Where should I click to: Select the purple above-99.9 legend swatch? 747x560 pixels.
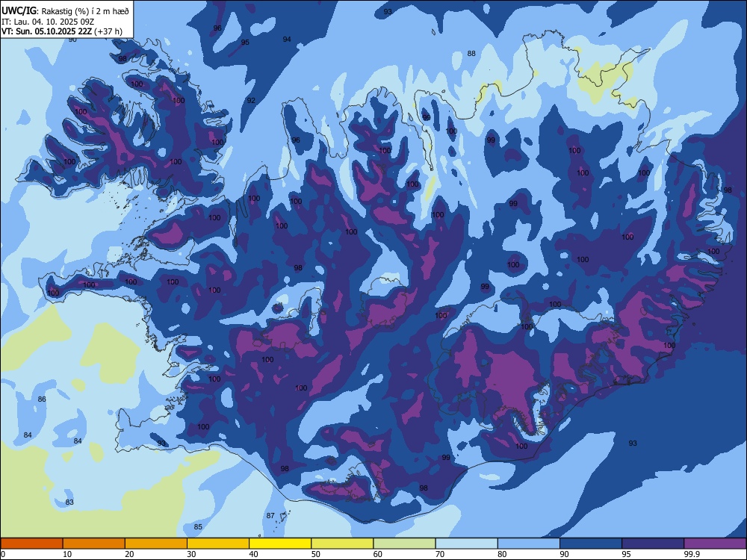click(715, 544)
